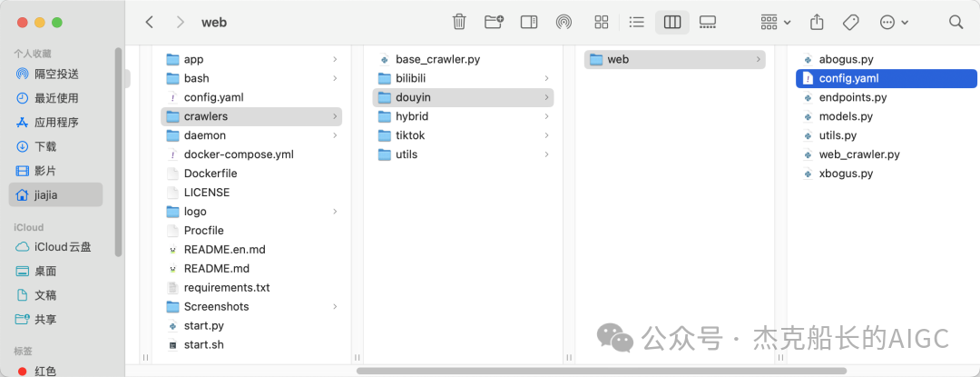This screenshot has width=980, height=377.
Task: Select README.en.md file
Action: 251,250
